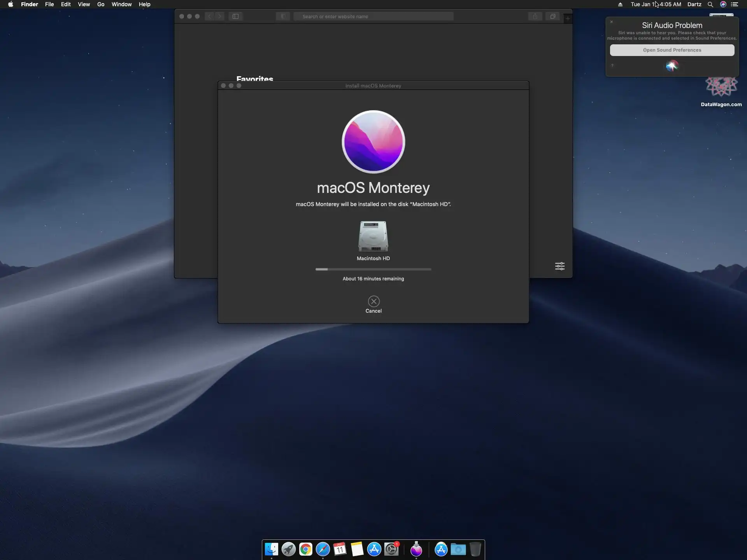
Task: Open the Trash in the dock
Action: click(x=475, y=549)
